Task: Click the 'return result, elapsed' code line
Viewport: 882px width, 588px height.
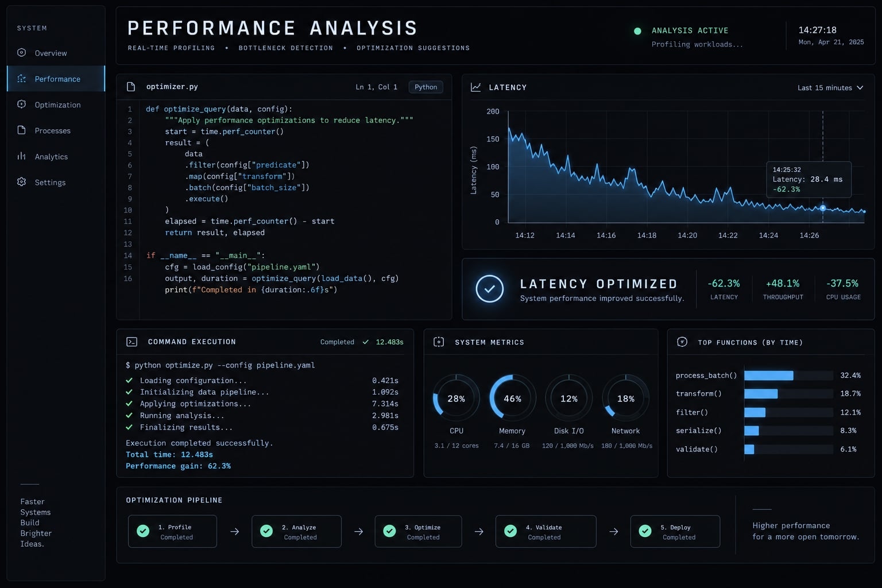Action: pos(215,233)
